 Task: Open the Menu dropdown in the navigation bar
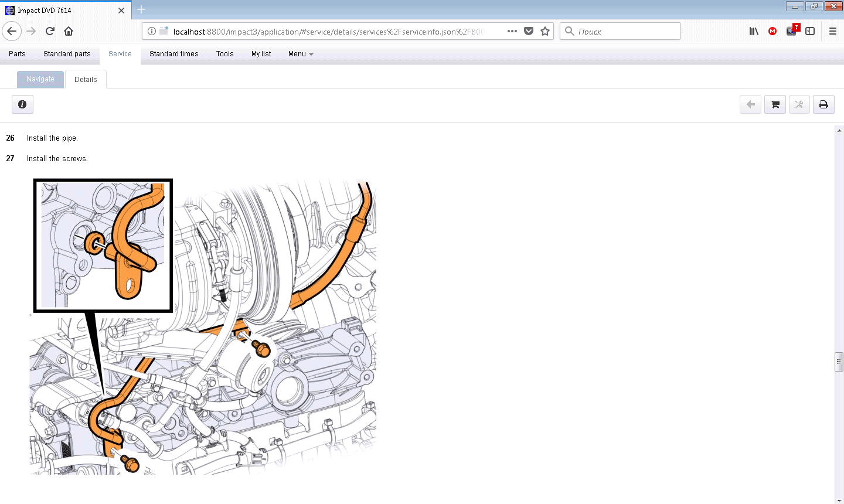[x=300, y=54]
